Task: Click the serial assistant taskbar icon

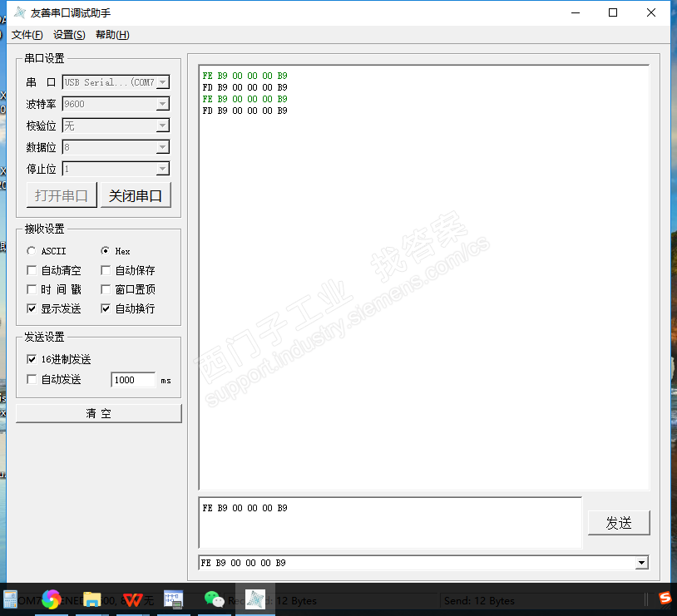Action: (254, 599)
